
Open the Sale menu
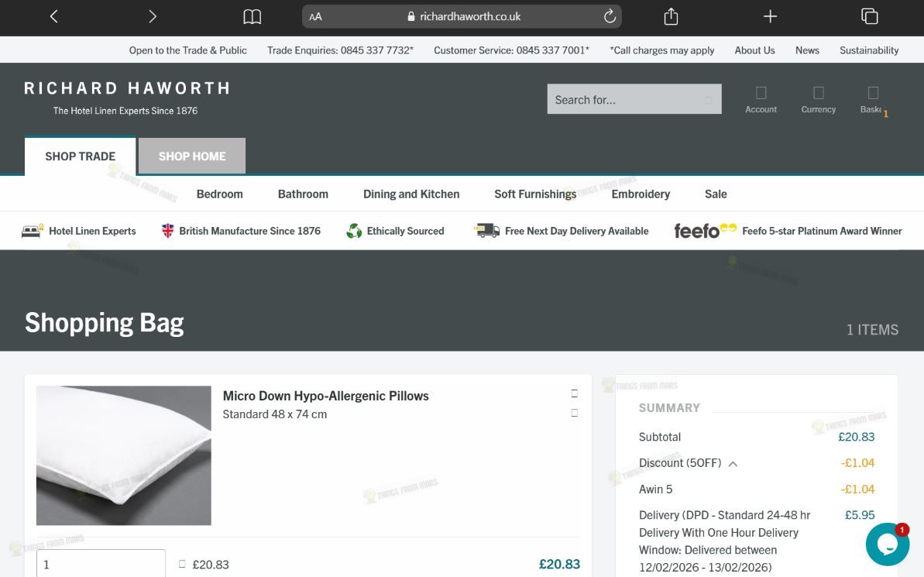tap(716, 194)
